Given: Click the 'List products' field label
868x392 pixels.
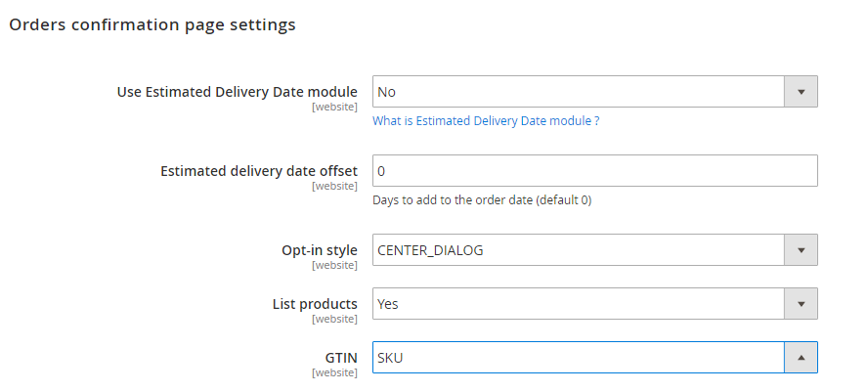Looking at the screenshot, I should pyautogui.click(x=313, y=304).
